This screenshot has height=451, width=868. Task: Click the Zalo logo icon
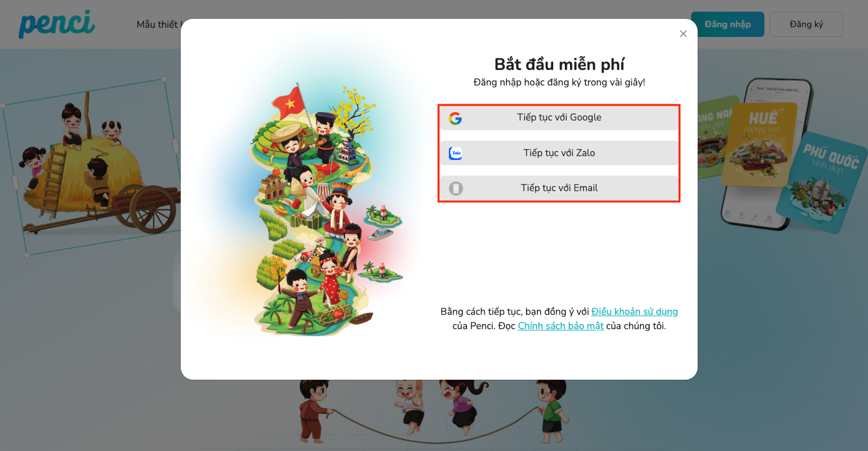pyautogui.click(x=455, y=154)
